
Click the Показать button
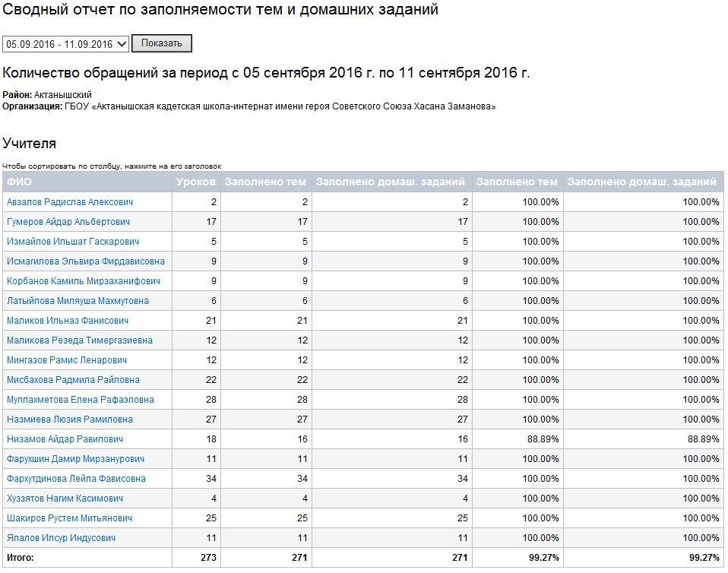(162, 43)
